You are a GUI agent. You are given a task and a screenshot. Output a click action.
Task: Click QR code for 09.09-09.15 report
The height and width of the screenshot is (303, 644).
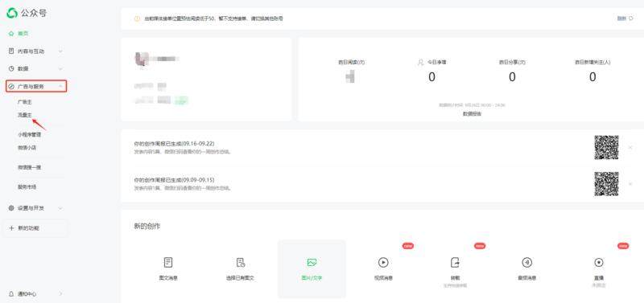point(606,184)
